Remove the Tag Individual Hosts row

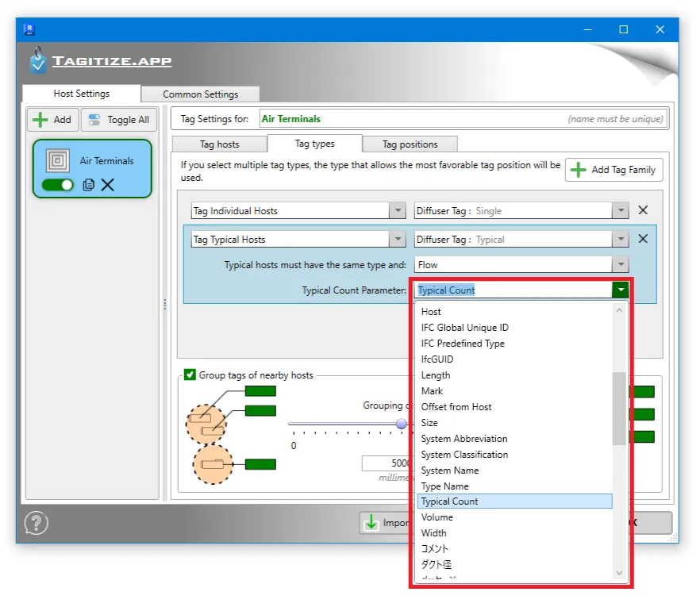(x=643, y=210)
